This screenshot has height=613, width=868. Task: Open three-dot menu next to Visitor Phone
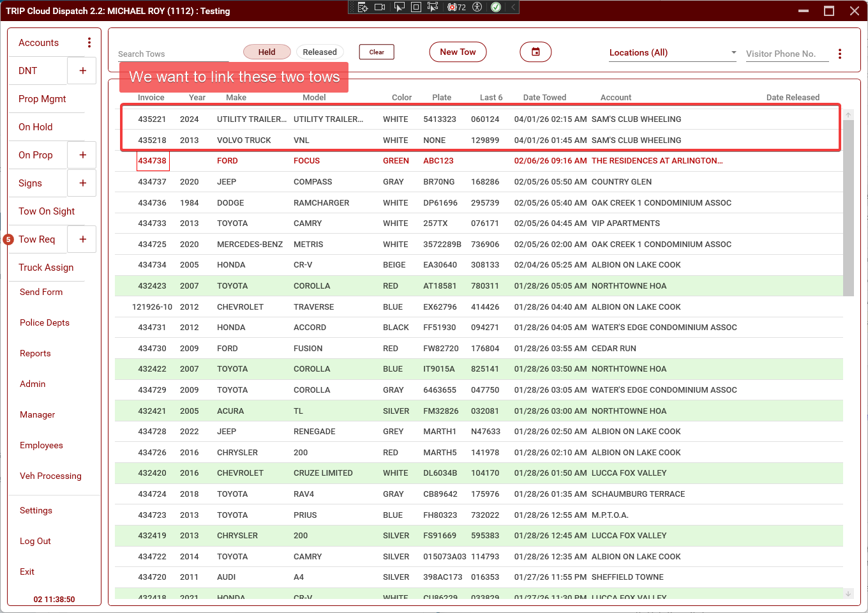point(840,54)
